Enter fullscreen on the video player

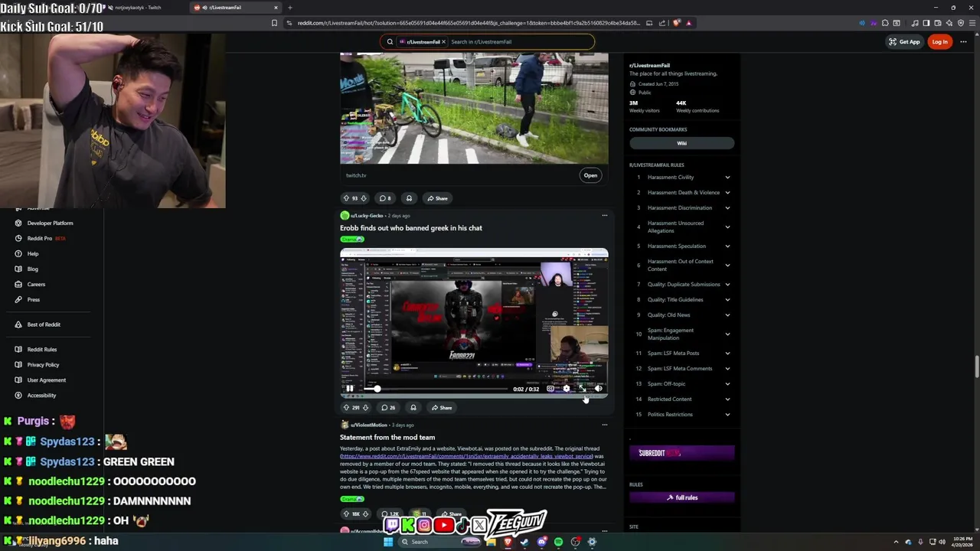click(582, 388)
